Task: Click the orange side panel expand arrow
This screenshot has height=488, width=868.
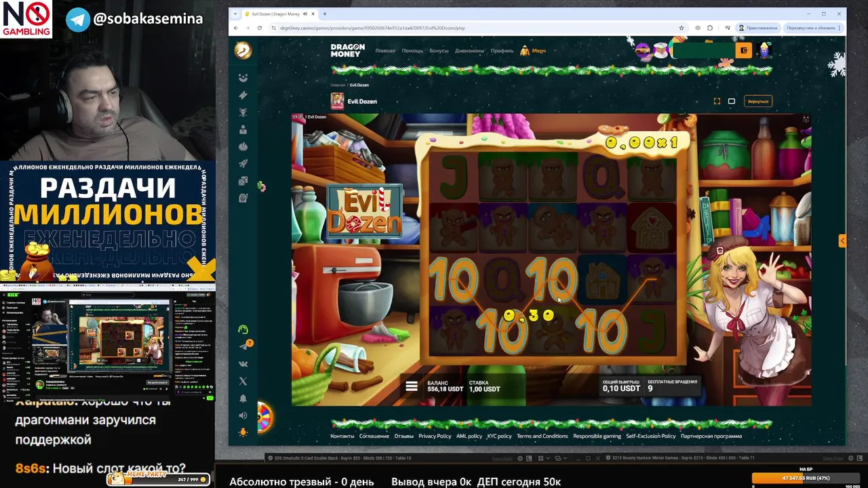Action: (x=842, y=241)
